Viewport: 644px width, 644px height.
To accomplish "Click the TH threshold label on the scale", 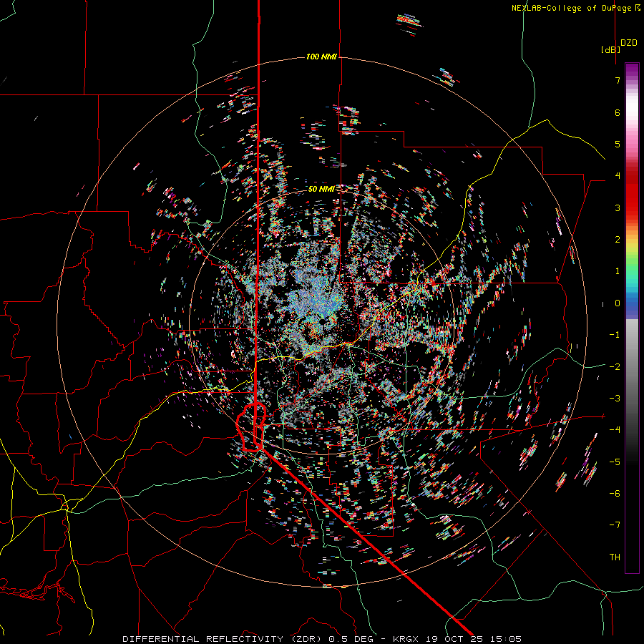I will 615,557.
